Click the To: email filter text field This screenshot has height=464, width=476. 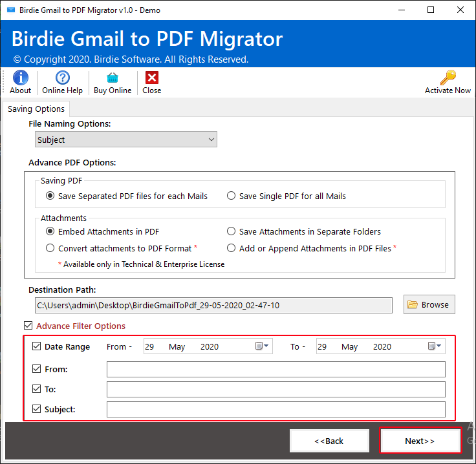click(276, 389)
